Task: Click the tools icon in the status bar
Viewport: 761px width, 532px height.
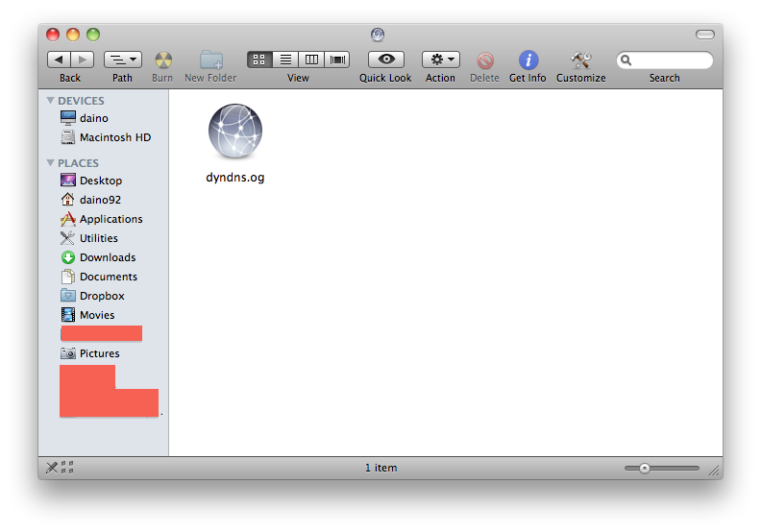Action: tap(52, 468)
